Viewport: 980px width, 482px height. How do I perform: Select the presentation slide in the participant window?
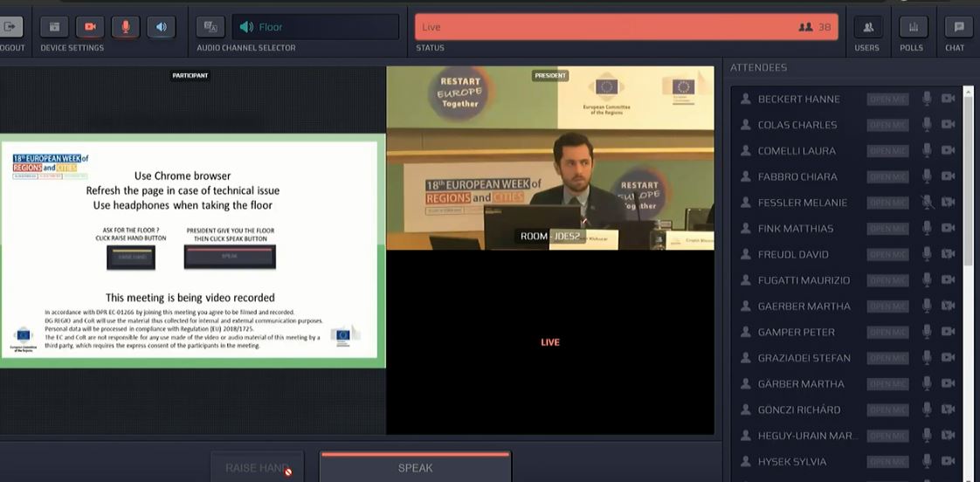(192, 250)
